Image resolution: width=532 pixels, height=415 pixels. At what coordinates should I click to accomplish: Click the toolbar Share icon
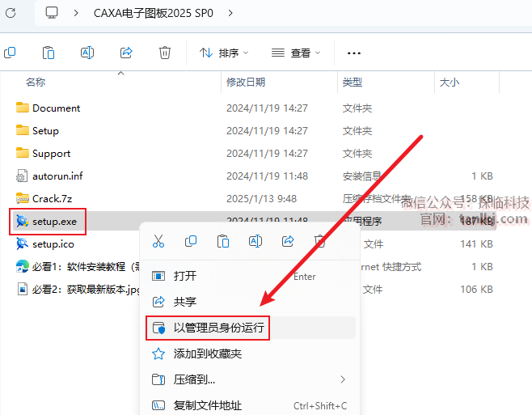[x=126, y=53]
